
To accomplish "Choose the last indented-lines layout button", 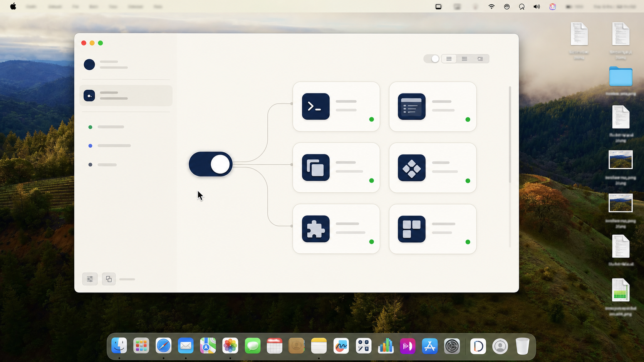I will coord(480,59).
